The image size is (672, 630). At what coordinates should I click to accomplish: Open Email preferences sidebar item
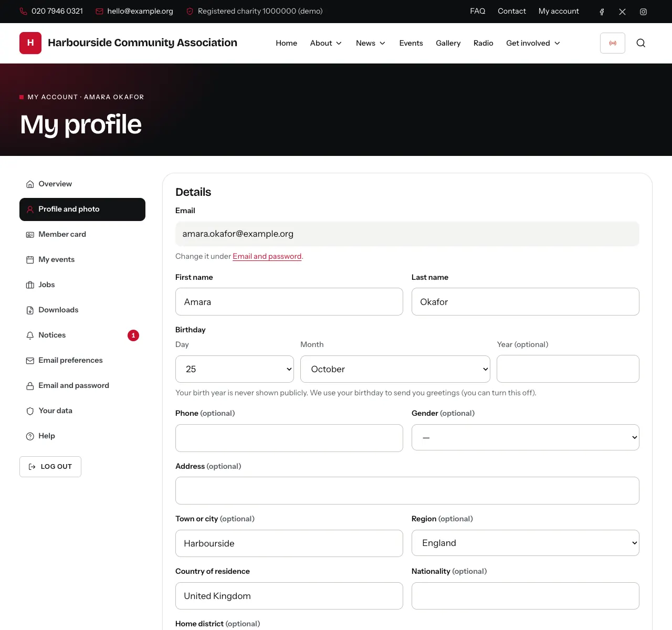[82, 361]
